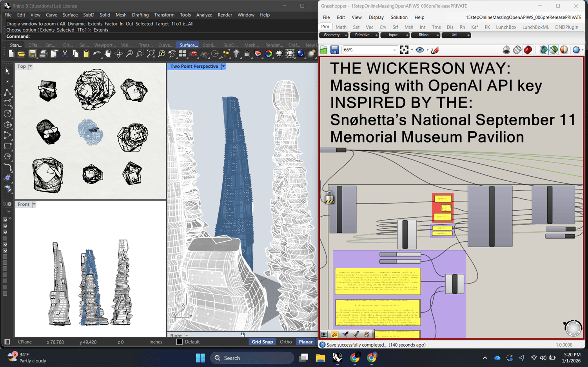
Task: Click the Grasshopper sketch pencil icon
Action: tap(435, 50)
